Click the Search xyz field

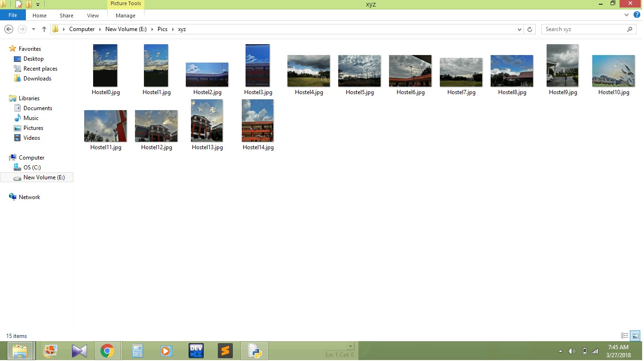pyautogui.click(x=585, y=29)
